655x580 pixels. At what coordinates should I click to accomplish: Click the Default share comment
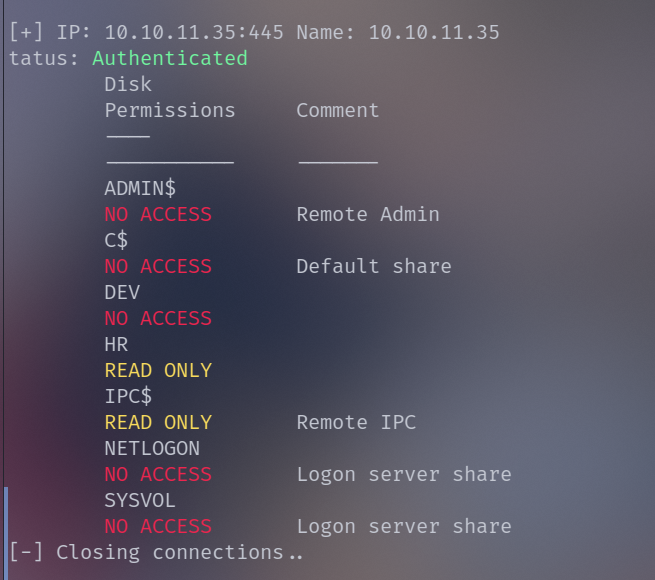(374, 266)
